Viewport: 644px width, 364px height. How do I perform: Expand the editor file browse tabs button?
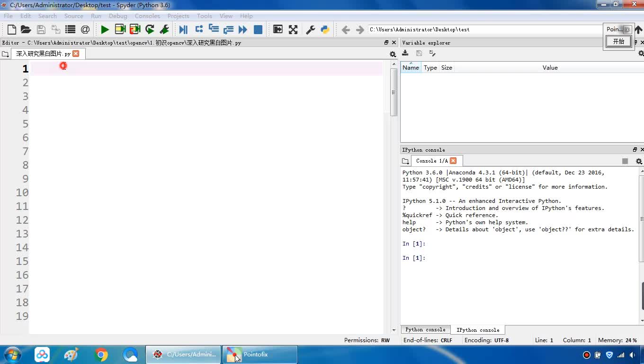6,54
